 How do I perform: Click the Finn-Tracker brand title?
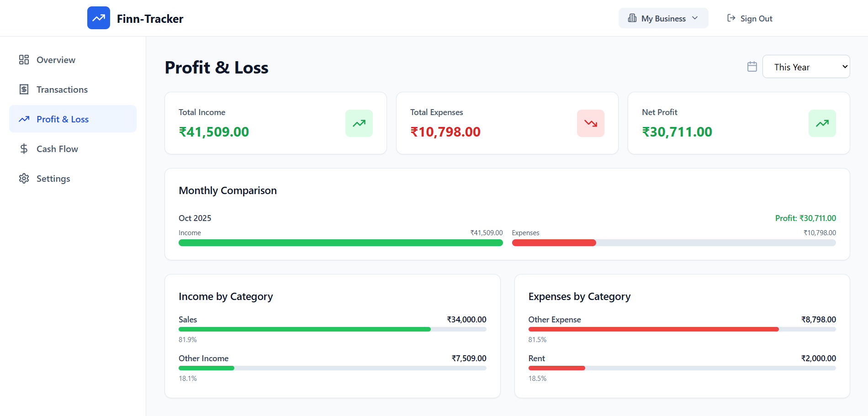point(150,19)
